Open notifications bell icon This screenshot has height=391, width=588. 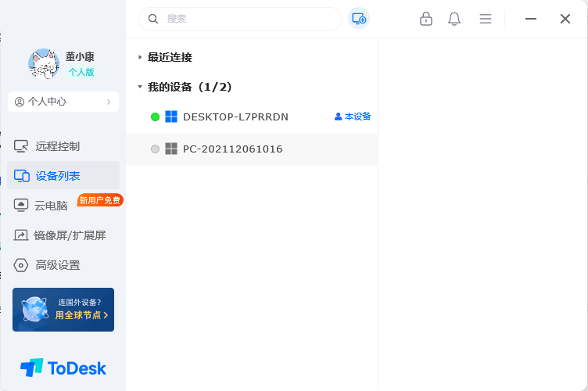[x=454, y=19]
